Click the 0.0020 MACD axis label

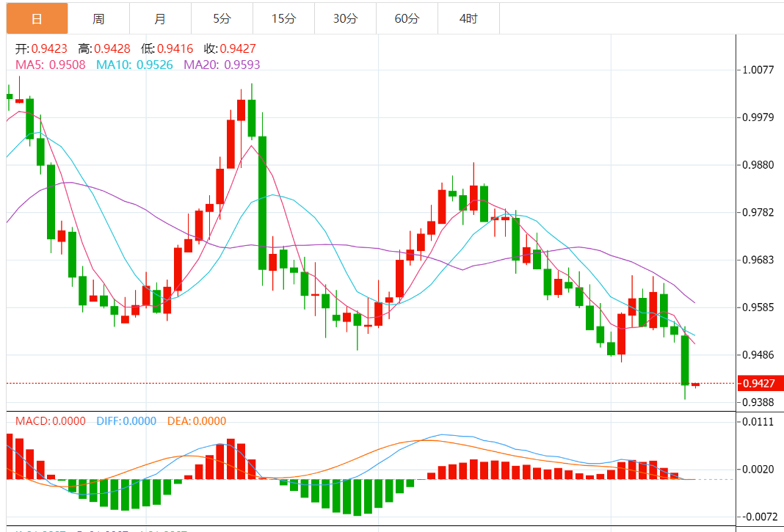[759, 469]
